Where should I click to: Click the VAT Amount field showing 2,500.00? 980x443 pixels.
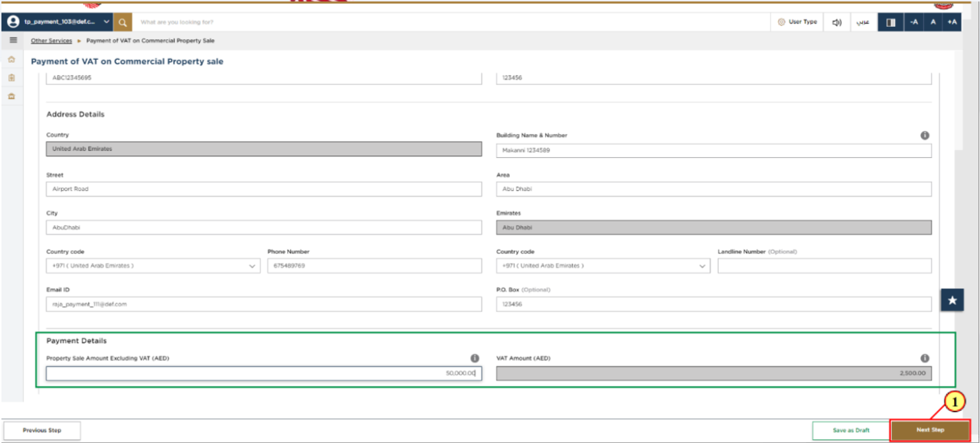click(714, 373)
